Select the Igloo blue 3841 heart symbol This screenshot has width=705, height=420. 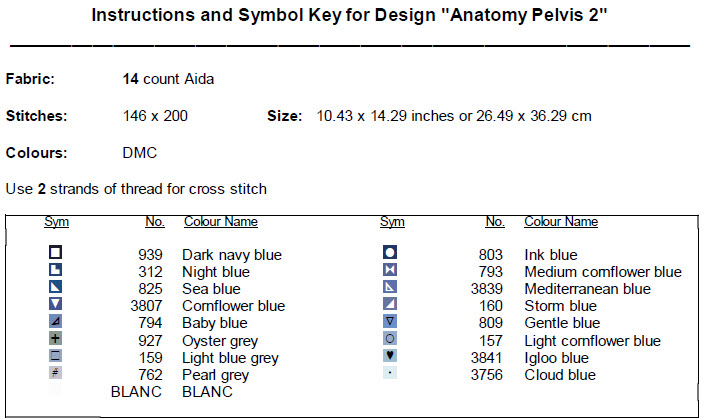coord(391,356)
